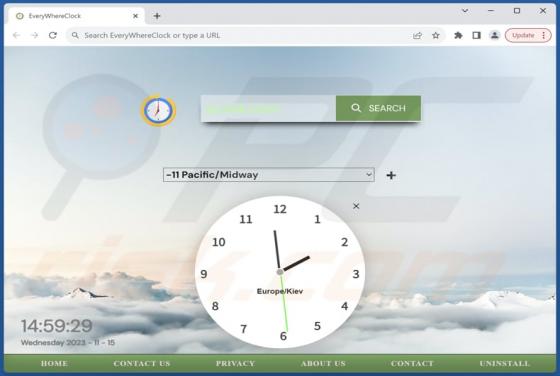Open the Extensions puzzle icon
The height and width of the screenshot is (376, 560).
pos(458,35)
